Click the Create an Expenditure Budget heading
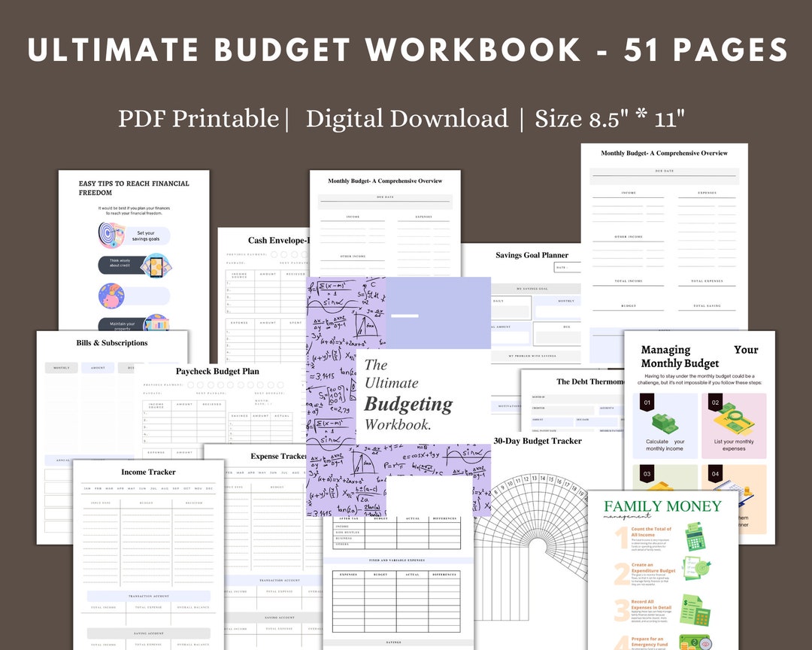The image size is (812, 650). coord(653,567)
